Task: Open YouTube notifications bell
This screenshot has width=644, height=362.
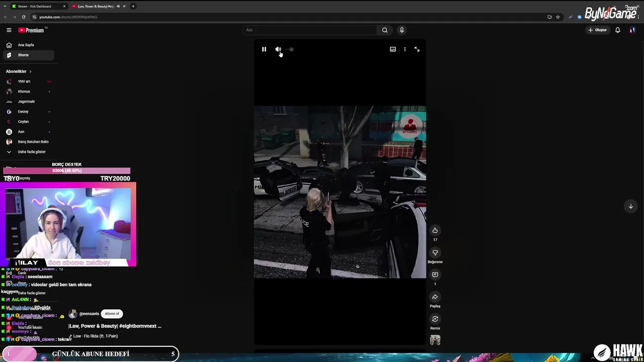Action: (617, 30)
